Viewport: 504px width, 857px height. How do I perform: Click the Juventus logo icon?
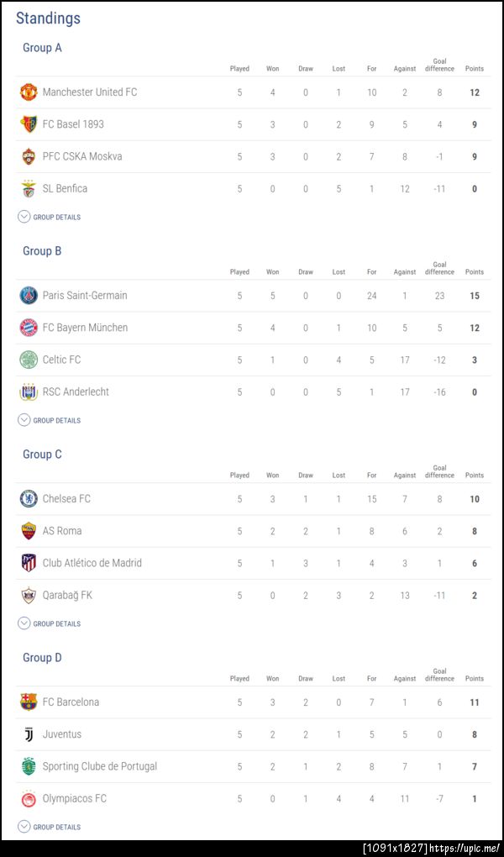click(29, 734)
